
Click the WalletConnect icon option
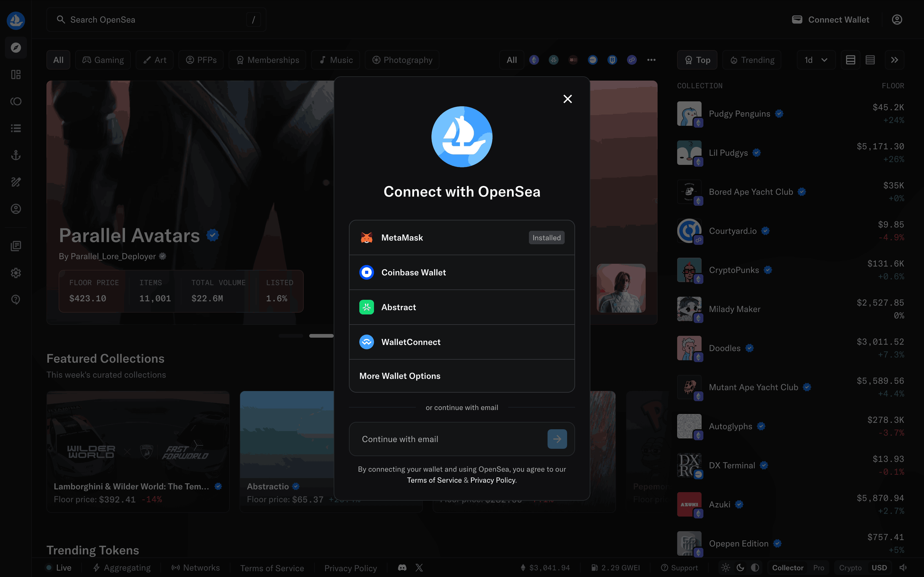[x=367, y=342]
